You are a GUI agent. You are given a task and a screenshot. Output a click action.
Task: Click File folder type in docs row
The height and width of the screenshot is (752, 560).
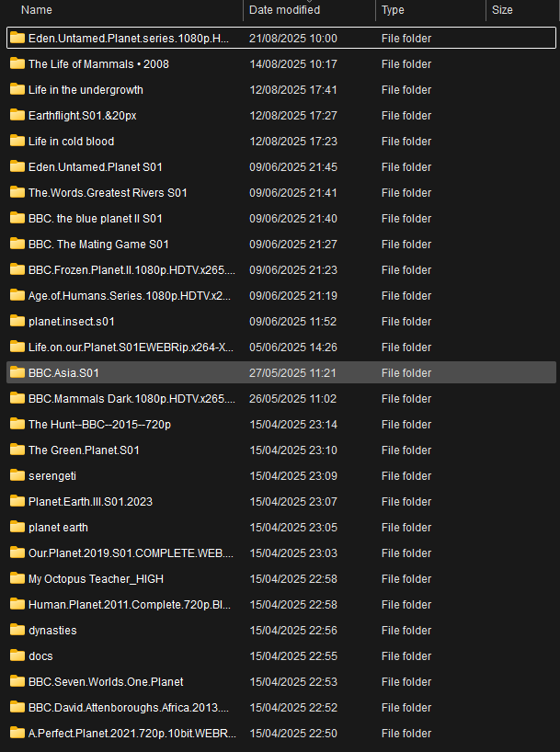tap(406, 656)
